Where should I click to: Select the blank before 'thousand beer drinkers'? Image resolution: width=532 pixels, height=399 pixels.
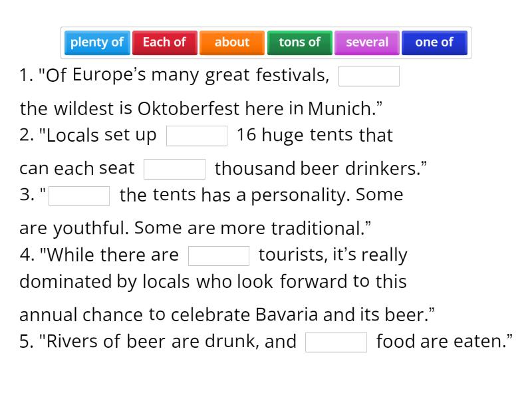point(174,169)
